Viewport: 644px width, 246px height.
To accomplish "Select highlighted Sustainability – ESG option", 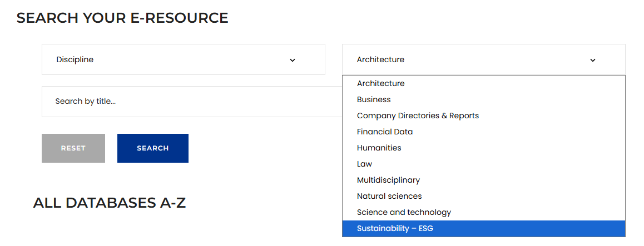I will tap(395, 228).
